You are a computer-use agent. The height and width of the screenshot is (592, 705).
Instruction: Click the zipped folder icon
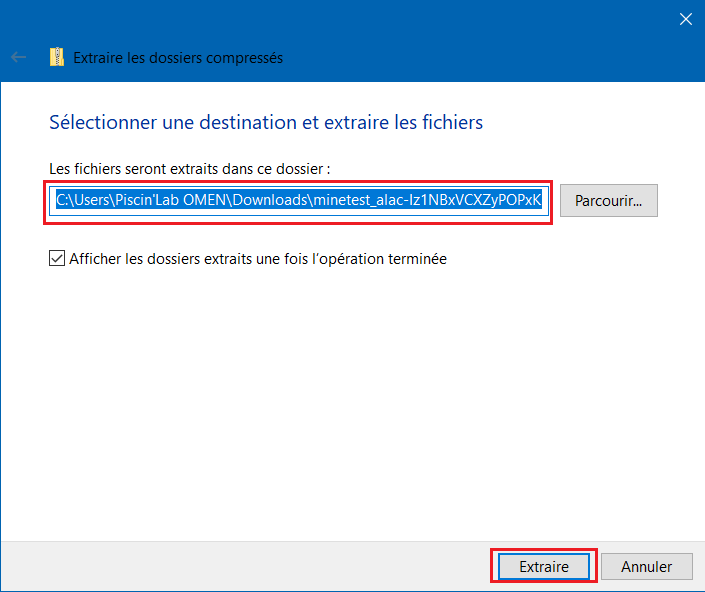[57, 58]
